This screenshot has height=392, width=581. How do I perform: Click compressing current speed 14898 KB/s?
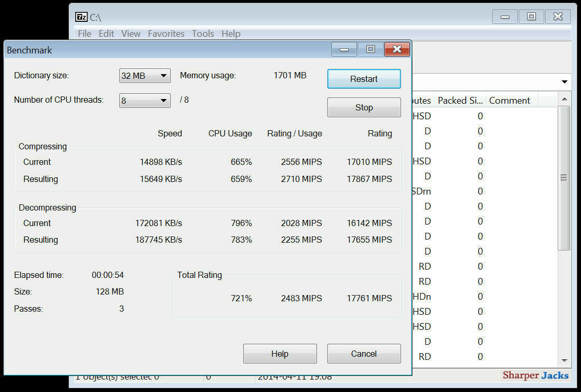coord(161,162)
